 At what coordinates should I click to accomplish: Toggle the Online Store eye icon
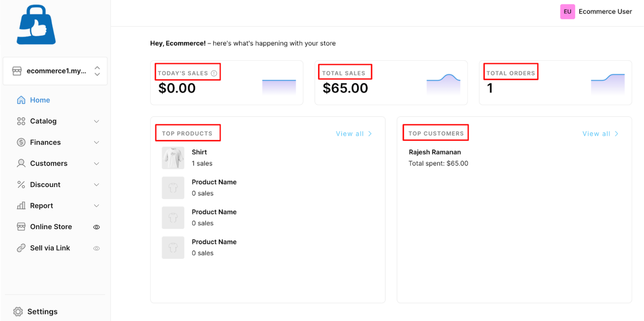point(97,227)
